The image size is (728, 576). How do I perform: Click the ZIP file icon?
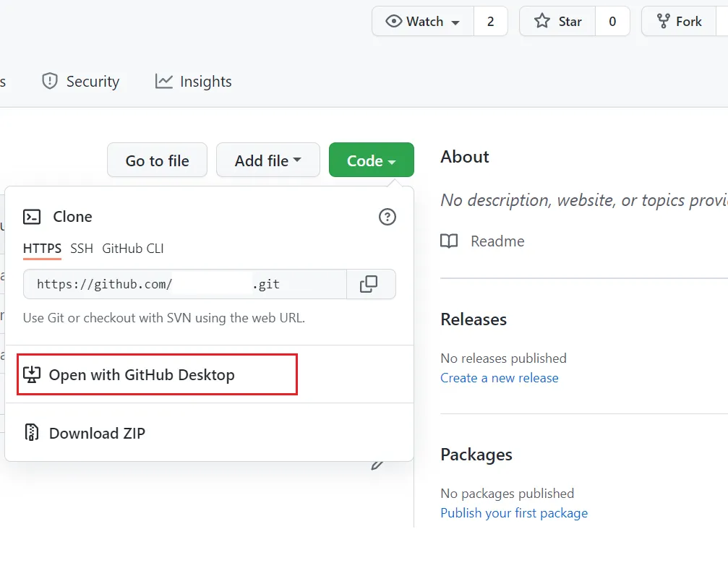click(x=32, y=432)
